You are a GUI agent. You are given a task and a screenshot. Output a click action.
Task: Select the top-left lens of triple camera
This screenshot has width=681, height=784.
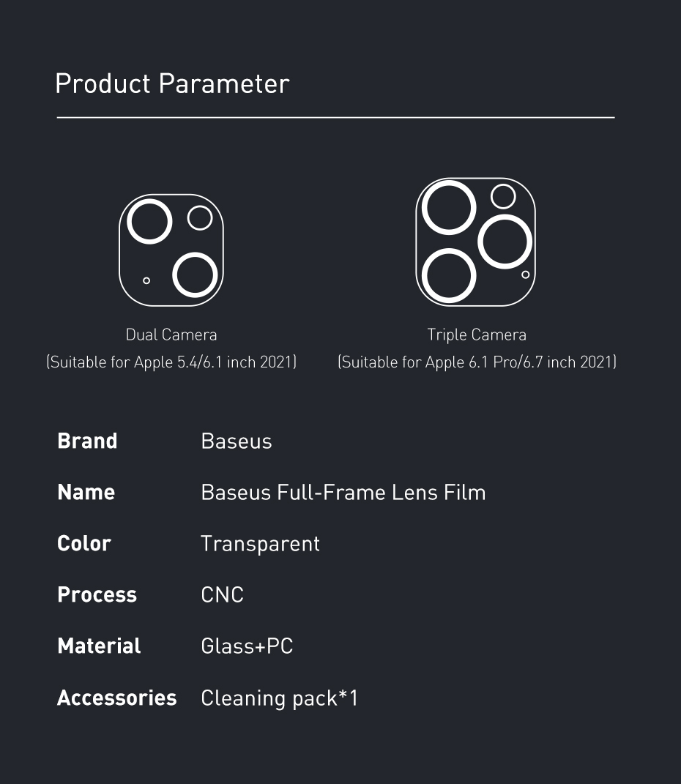coord(449,207)
